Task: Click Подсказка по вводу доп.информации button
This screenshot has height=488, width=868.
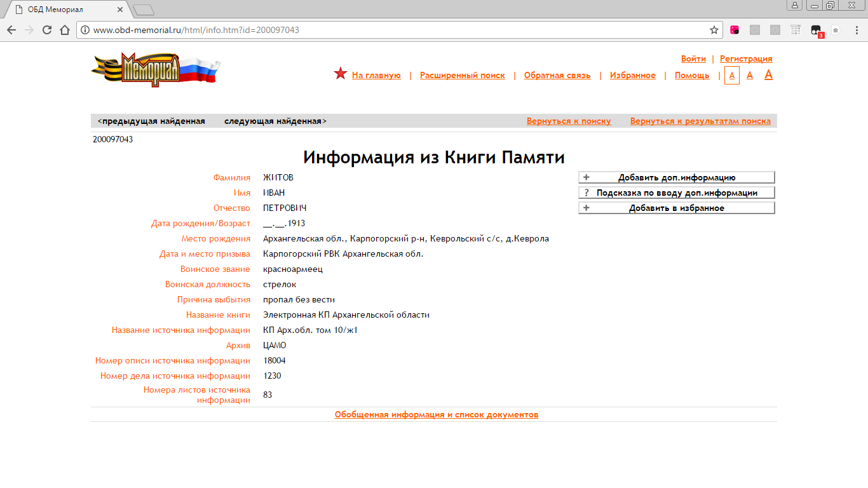Action: (677, 193)
